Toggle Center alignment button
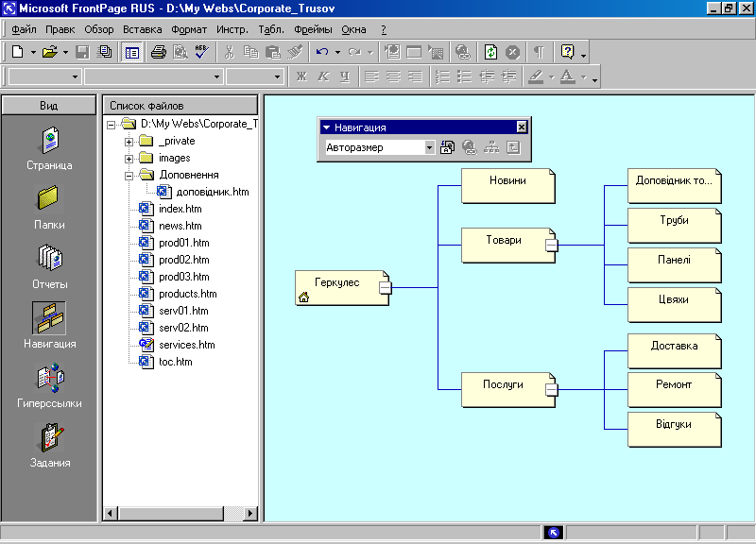This screenshot has height=544, width=756. [393, 76]
